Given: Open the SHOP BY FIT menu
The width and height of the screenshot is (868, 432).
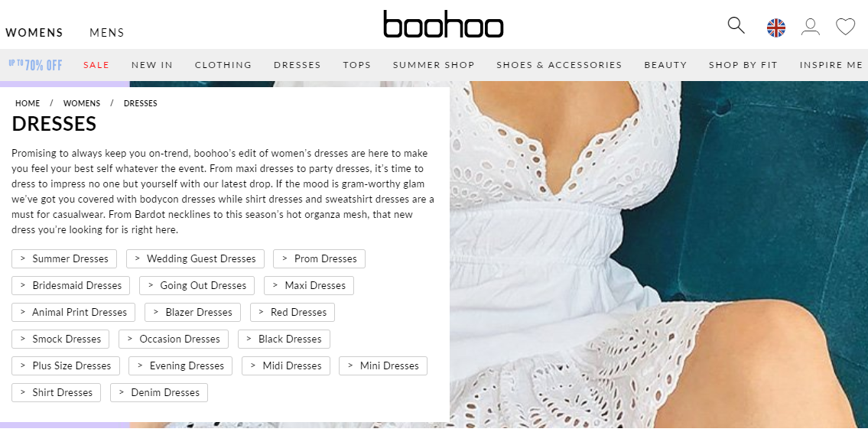Looking at the screenshot, I should pyautogui.click(x=743, y=65).
